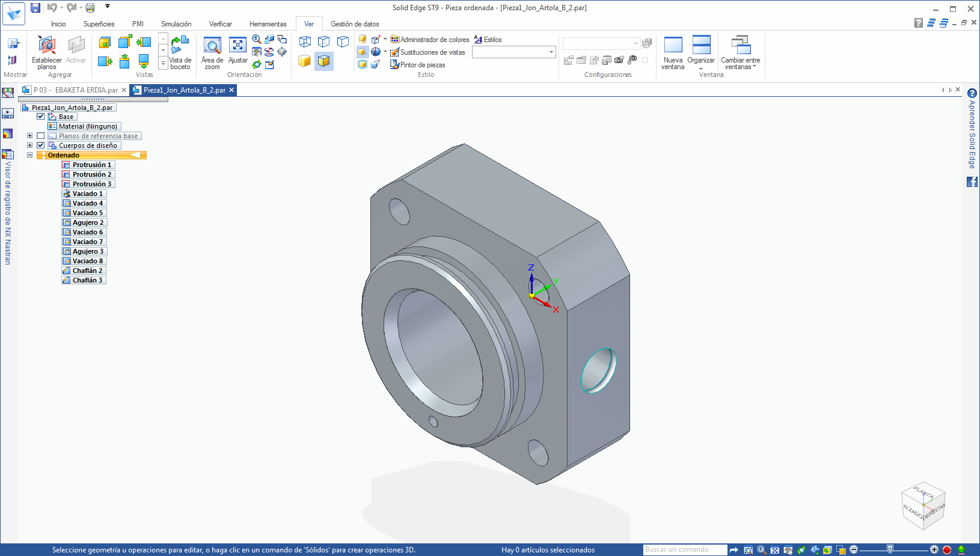Click the Buscar un comando field
This screenshot has width=980, height=556.
coord(684,549)
